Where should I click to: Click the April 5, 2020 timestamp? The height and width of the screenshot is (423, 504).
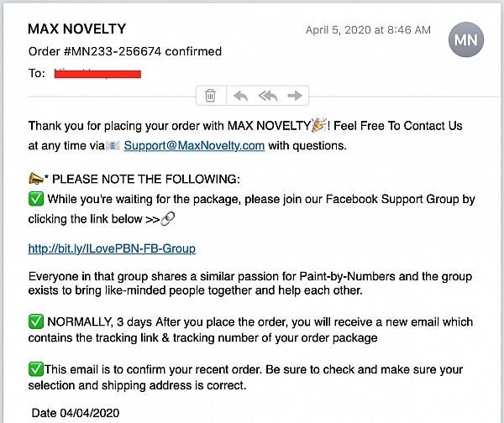[368, 30]
